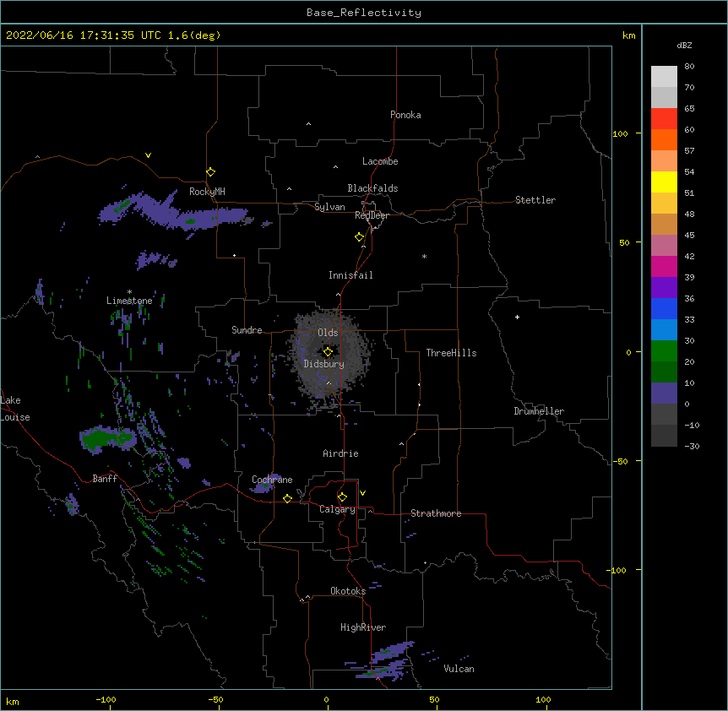Click the Base_Reflectivity title text
The image size is (728, 711).
(364, 13)
